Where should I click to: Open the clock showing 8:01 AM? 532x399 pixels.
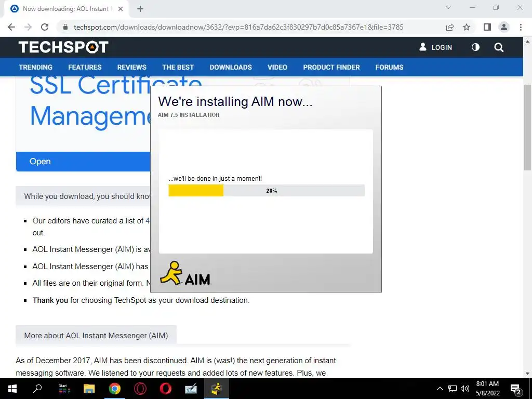click(487, 389)
